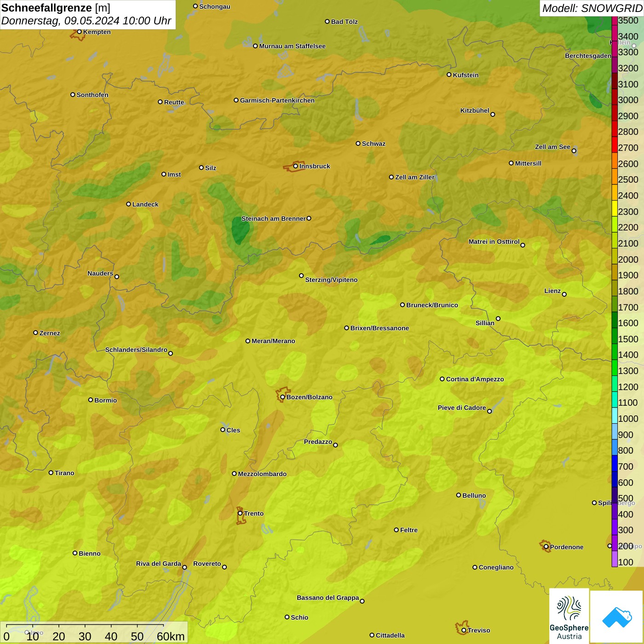
Task: Click the Meran/Merano label
Action: [x=273, y=341]
